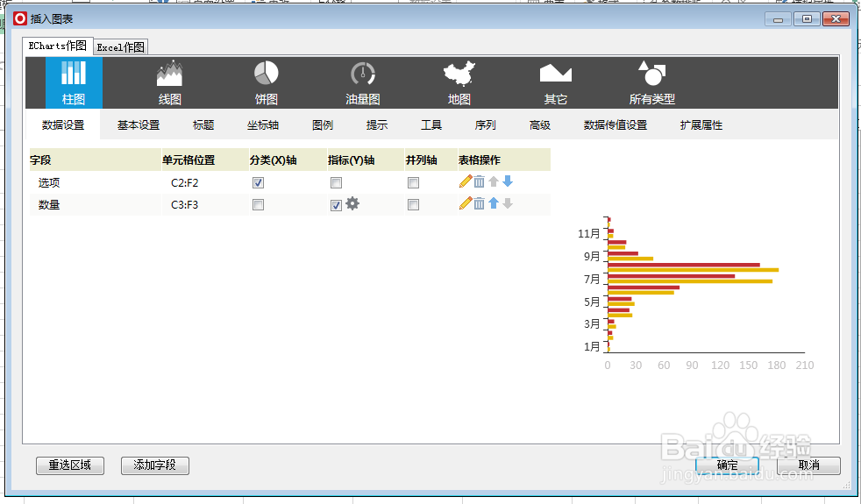861x504 pixels.
Task: Delete the 数量 field row
Action: (x=480, y=203)
